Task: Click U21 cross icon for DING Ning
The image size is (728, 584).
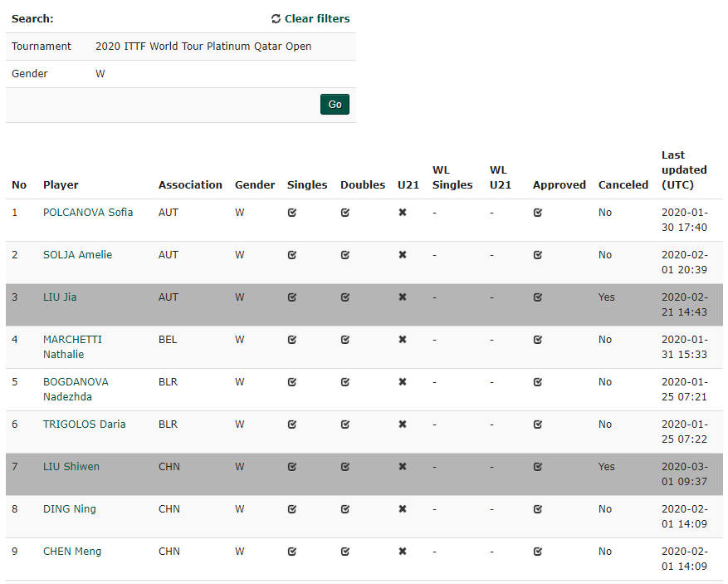Action: (403, 509)
